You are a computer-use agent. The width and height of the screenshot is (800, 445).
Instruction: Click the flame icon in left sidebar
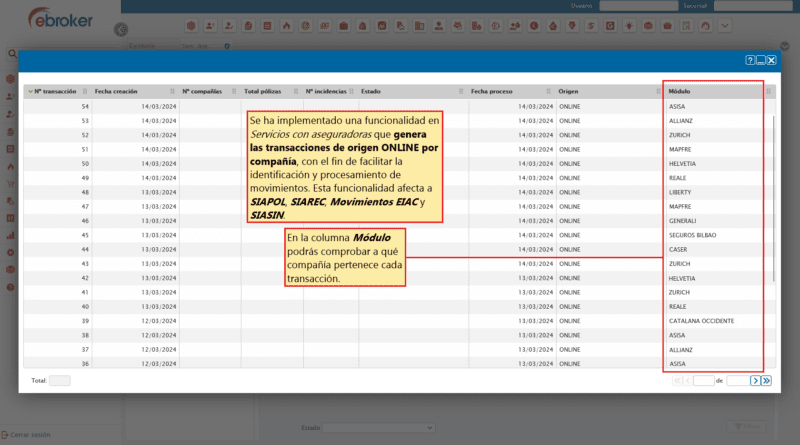pyautogui.click(x=10, y=166)
